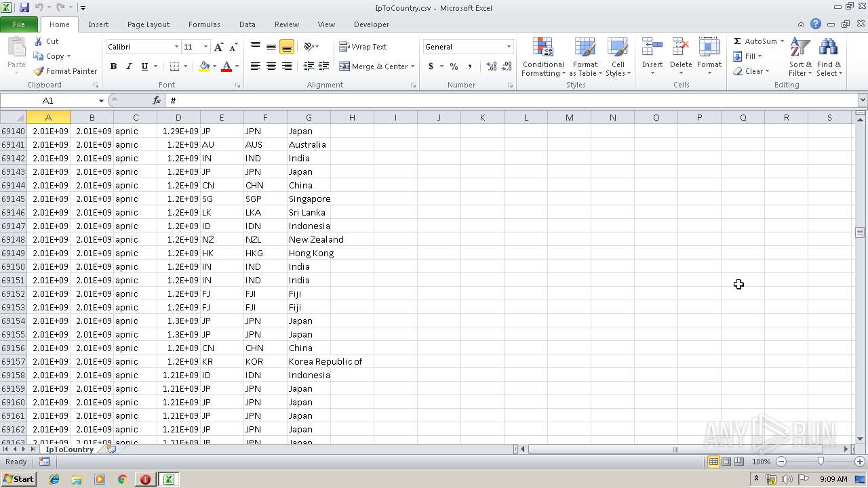The height and width of the screenshot is (488, 868).
Task: Align text to top of cell
Action: coord(256,47)
